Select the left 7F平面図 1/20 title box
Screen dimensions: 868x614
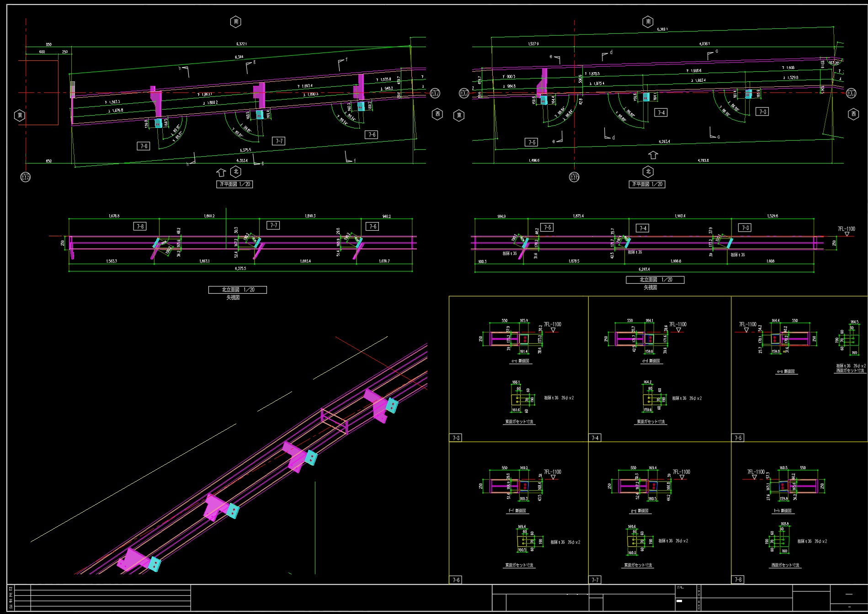click(x=234, y=184)
